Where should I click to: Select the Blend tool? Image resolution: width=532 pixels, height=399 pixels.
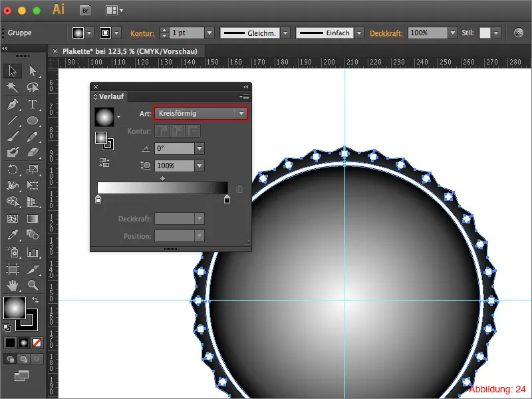click(33, 235)
